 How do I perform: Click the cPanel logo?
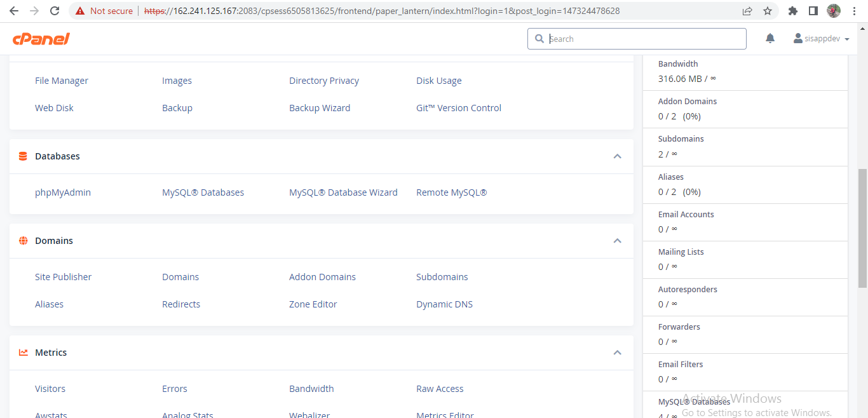click(x=41, y=39)
